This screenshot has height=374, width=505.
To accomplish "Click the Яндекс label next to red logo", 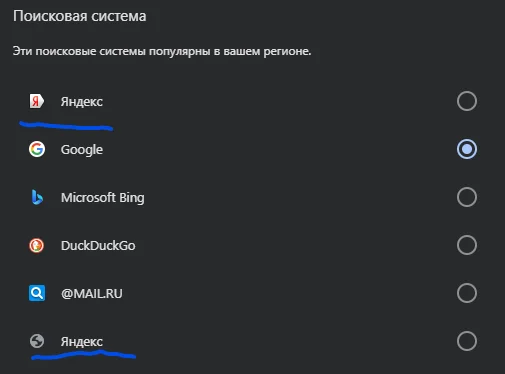I will (x=82, y=102).
